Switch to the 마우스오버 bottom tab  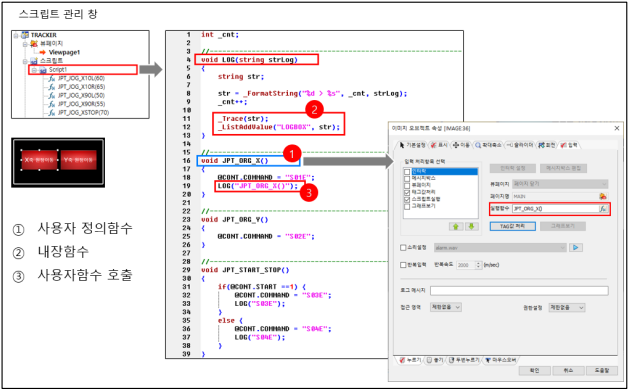point(501,360)
